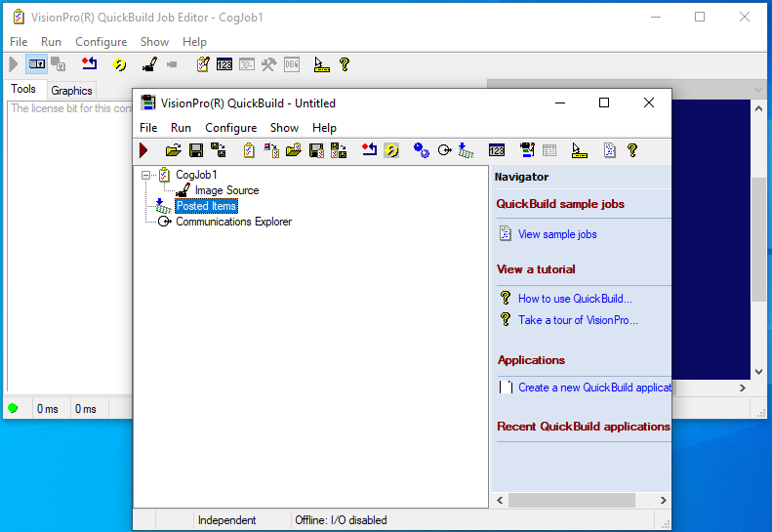Click the yellow question mark help icon in QuickBuild
Screen dimensions: 772x532
tap(632, 150)
